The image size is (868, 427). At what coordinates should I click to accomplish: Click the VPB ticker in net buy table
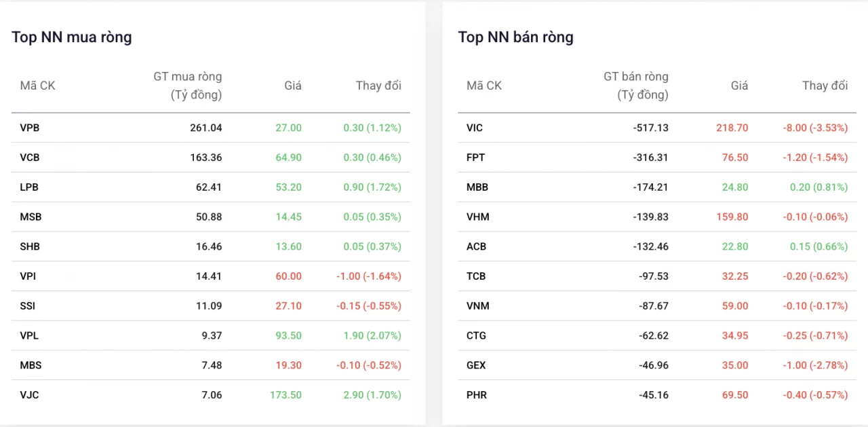30,128
